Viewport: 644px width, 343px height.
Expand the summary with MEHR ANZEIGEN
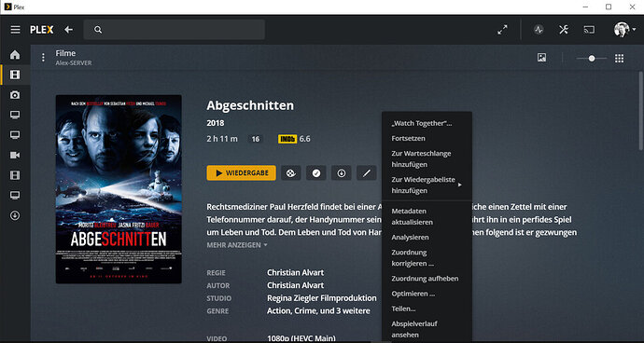tap(237, 245)
